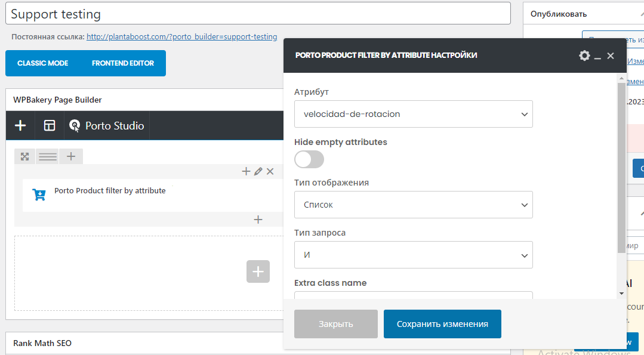
Task: Open Porto Studio
Action: (x=107, y=125)
